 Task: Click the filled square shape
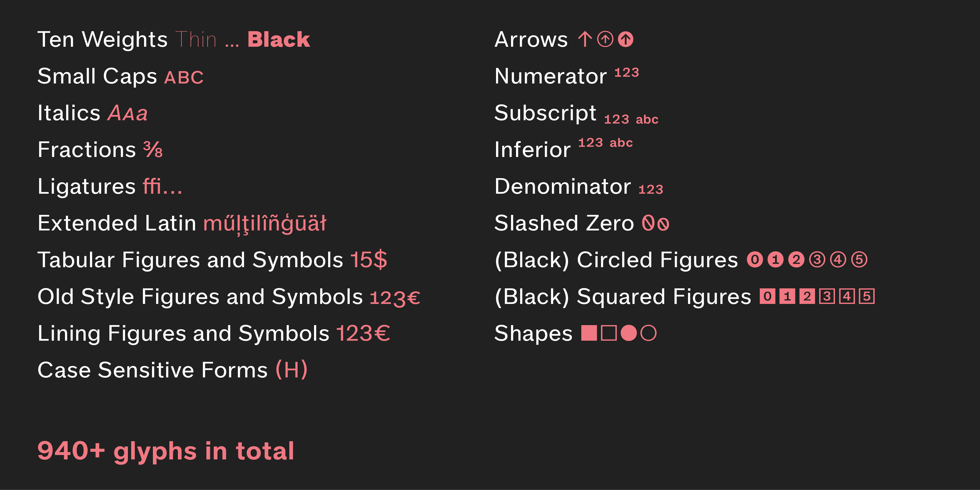(x=589, y=333)
